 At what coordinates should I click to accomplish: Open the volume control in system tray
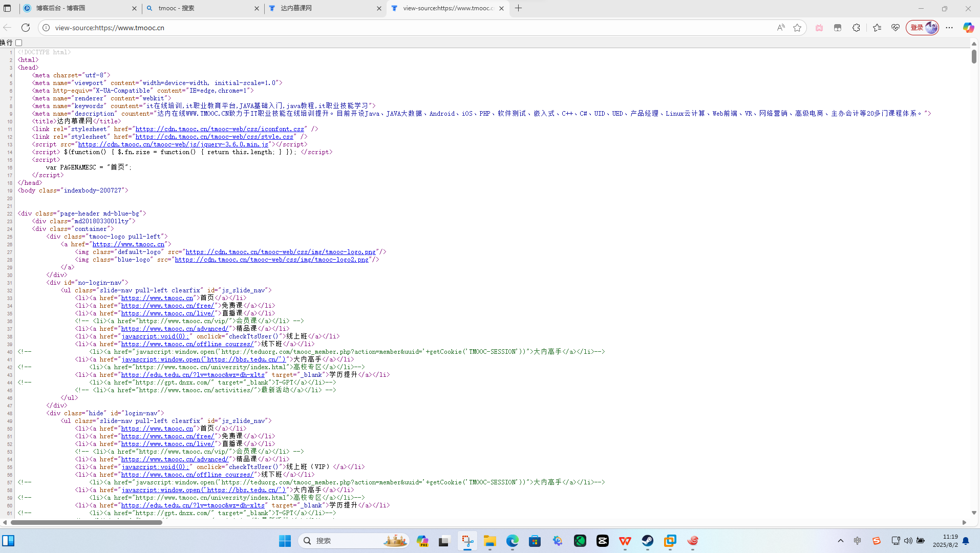(908, 541)
